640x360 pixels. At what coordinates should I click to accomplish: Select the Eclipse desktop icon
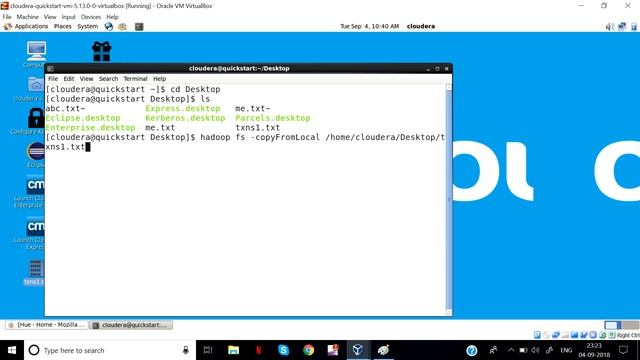pos(36,151)
